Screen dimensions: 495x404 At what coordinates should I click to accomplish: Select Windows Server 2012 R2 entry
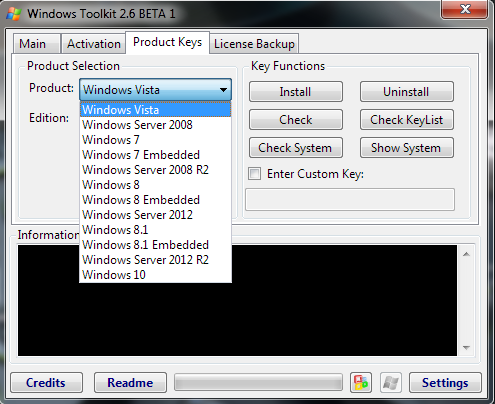tap(155, 260)
